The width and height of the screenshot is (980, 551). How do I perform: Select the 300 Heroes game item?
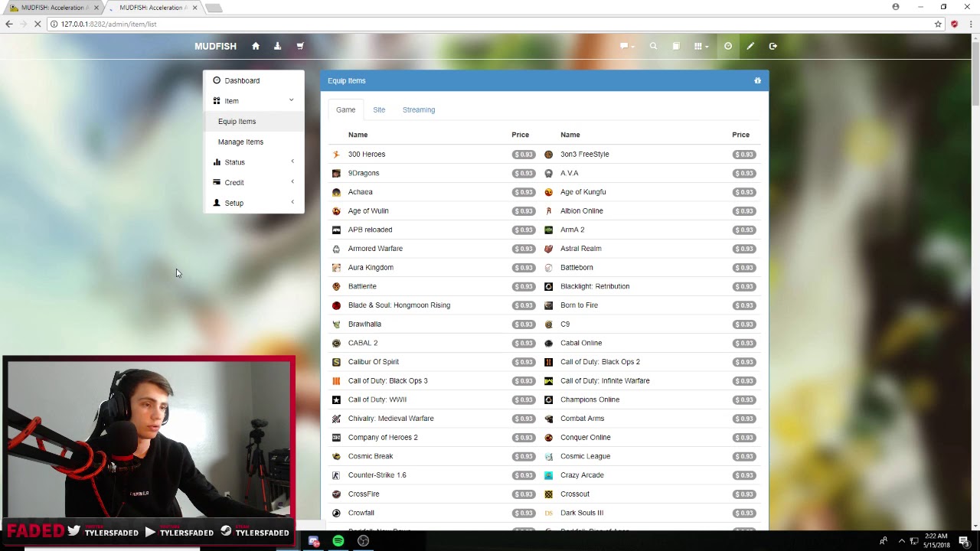pos(367,154)
